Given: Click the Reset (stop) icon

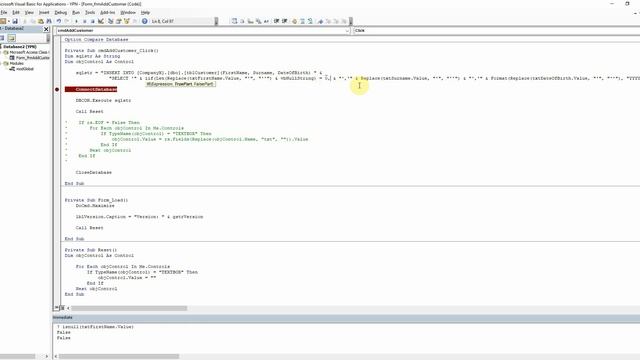Looking at the screenshot, I should pos(93,21).
